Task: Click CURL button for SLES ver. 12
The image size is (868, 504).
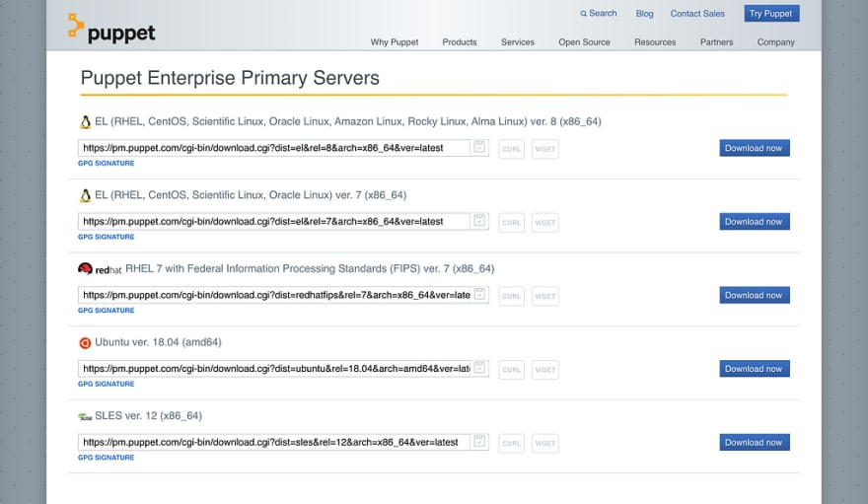Action: (511, 443)
